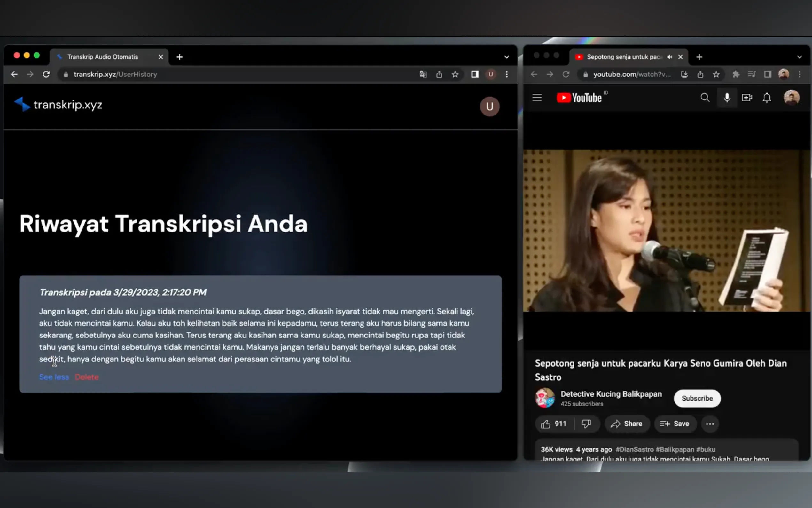Open YouTube notifications bell
The width and height of the screenshot is (812, 508).
pos(767,98)
